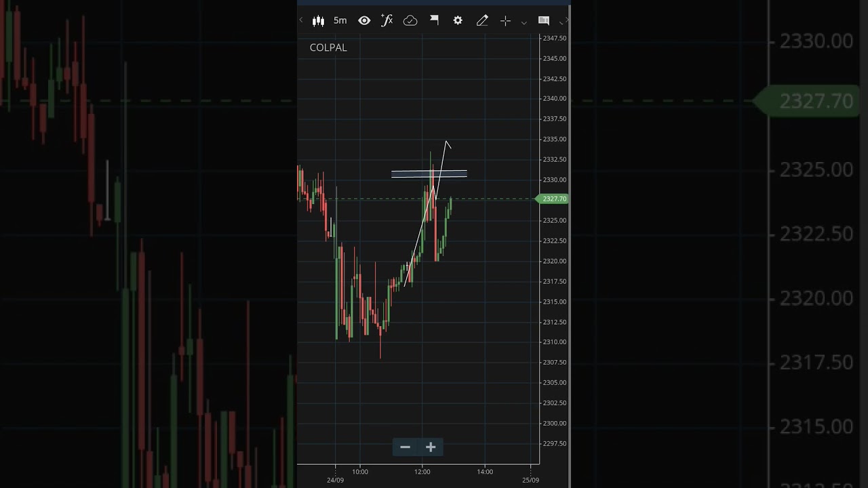Click the 2335.00 price axis label
This screenshot has width=868, height=488.
click(554, 139)
